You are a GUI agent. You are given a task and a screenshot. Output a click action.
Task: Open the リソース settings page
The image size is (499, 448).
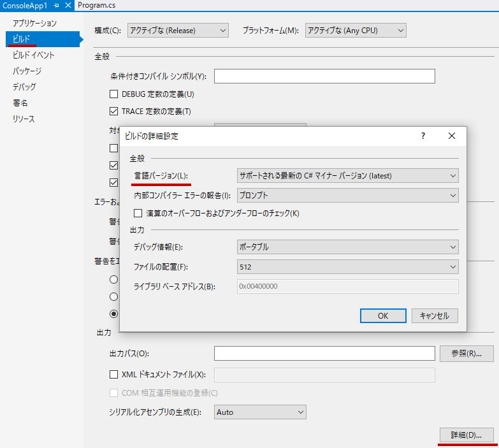24,119
